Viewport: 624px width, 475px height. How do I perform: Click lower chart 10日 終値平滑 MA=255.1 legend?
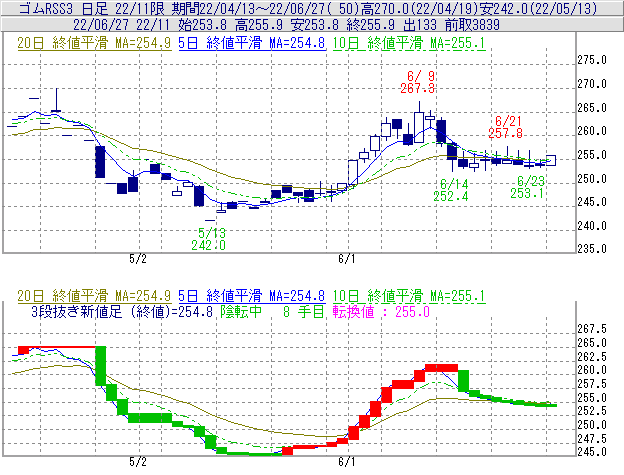point(409,296)
